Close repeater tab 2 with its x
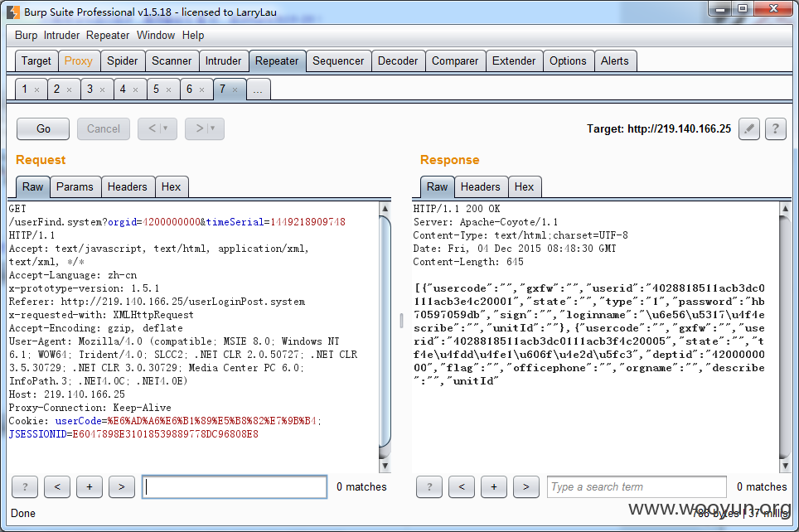The height and width of the screenshot is (532, 799). point(70,90)
